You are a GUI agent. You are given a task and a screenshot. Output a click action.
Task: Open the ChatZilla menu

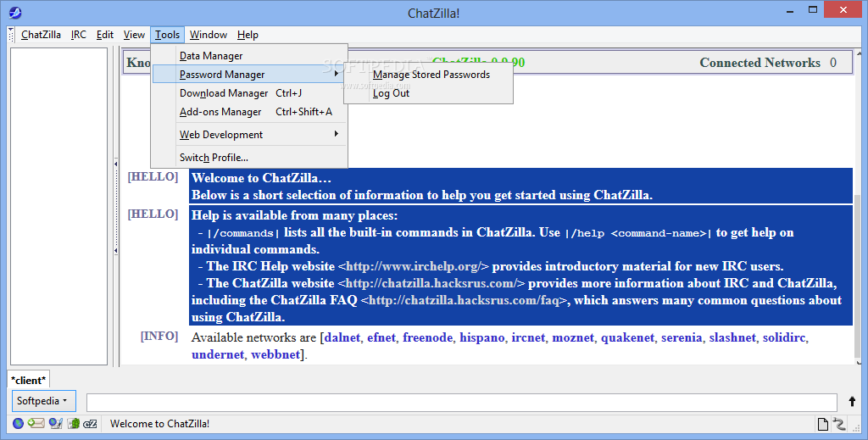pyautogui.click(x=41, y=35)
